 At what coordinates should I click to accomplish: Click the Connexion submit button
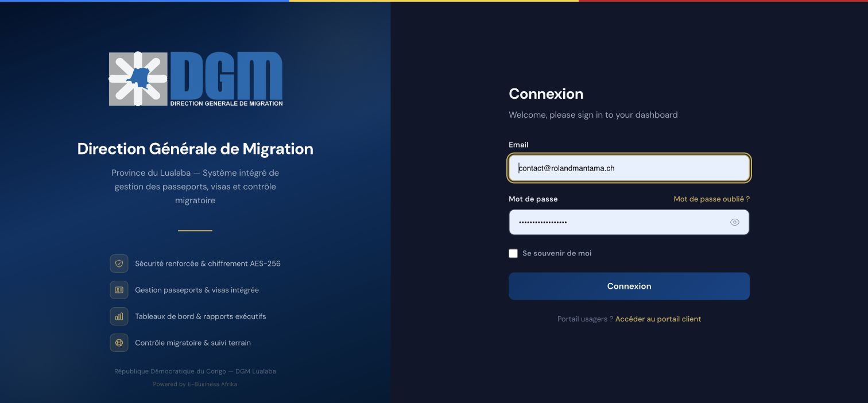pos(629,286)
